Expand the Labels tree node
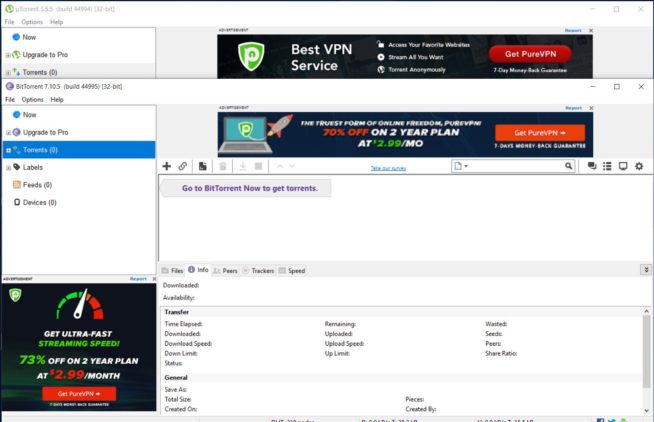This screenshot has width=654, height=422. pos(8,168)
